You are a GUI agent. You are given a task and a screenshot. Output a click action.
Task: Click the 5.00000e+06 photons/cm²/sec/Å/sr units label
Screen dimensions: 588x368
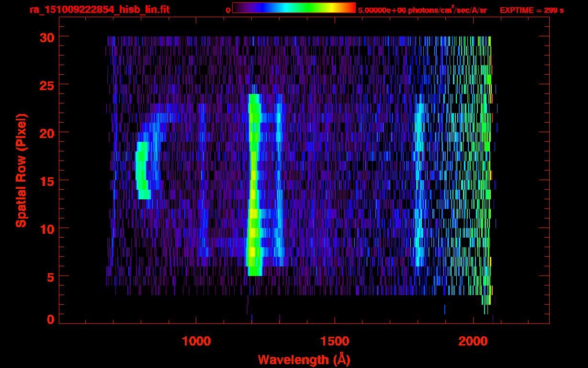(422, 10)
